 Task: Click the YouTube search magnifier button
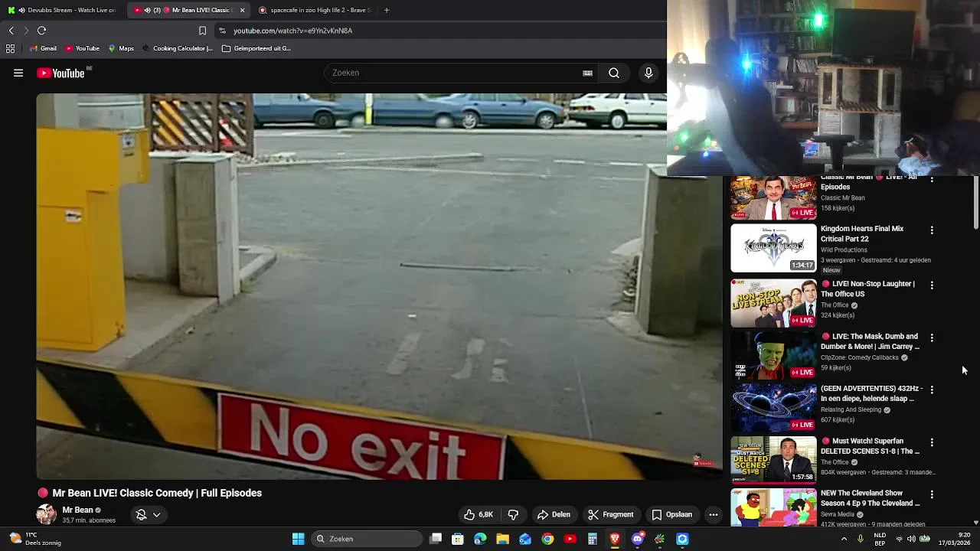click(614, 73)
